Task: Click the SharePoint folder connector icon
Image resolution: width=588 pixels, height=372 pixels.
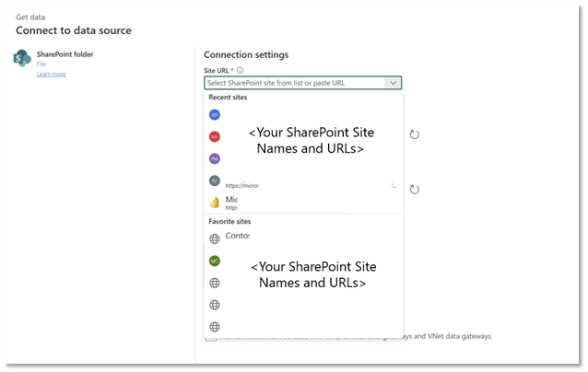Action: [22, 58]
